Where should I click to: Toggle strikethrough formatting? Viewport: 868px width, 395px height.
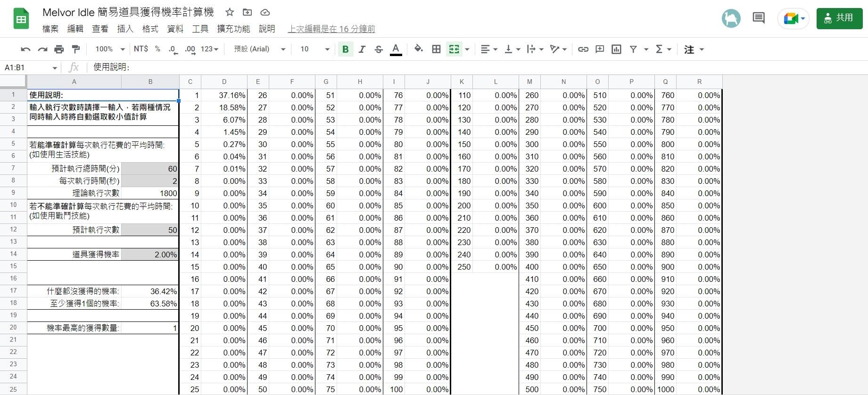(x=379, y=49)
